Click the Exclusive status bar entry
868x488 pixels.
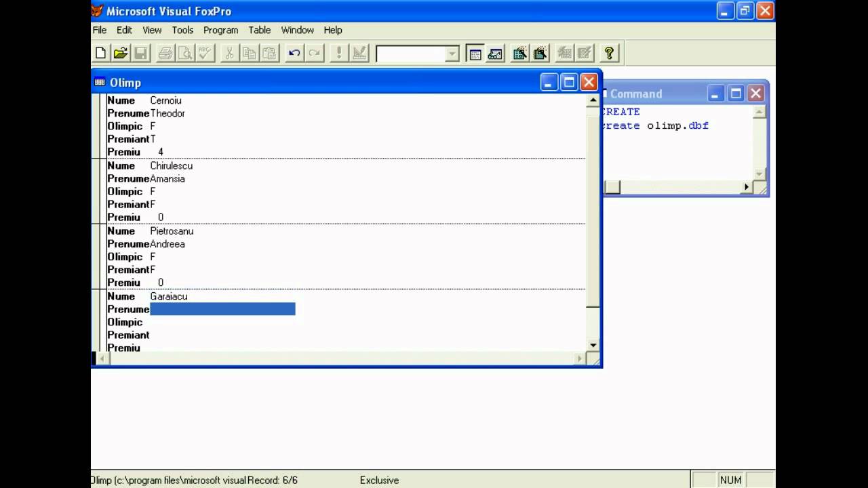point(379,480)
